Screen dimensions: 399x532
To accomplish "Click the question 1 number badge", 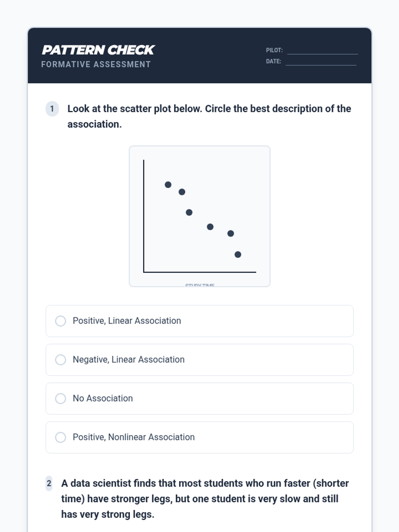I will coord(52,109).
